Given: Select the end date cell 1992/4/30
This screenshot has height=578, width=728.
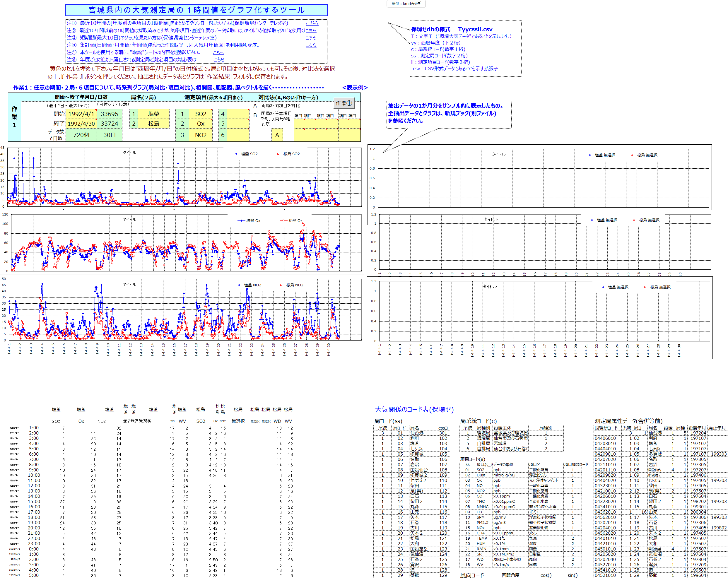Looking at the screenshot, I should (81, 124).
